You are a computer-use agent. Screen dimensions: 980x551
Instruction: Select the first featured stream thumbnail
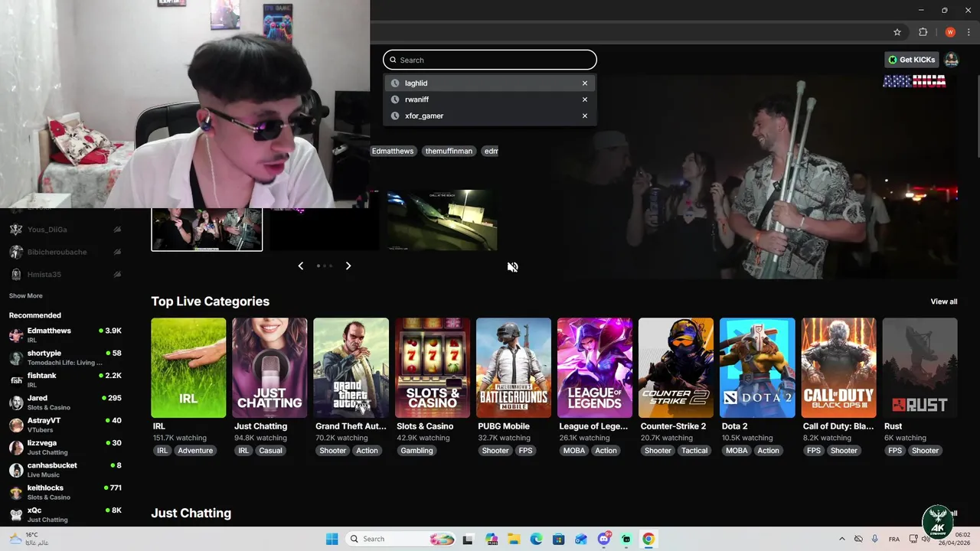coord(207,229)
